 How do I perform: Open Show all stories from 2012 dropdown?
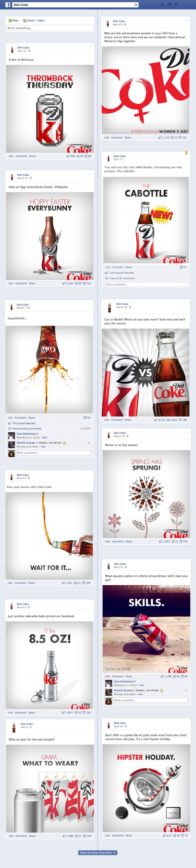pos(98,853)
